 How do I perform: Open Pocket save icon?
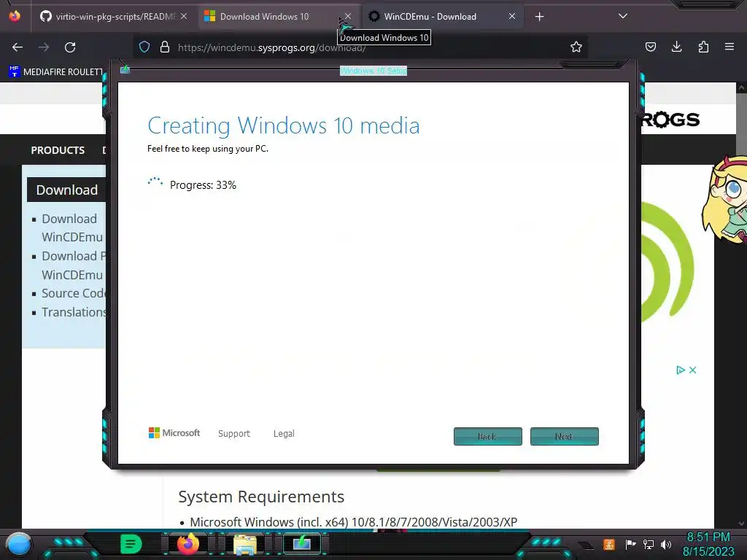(x=650, y=47)
